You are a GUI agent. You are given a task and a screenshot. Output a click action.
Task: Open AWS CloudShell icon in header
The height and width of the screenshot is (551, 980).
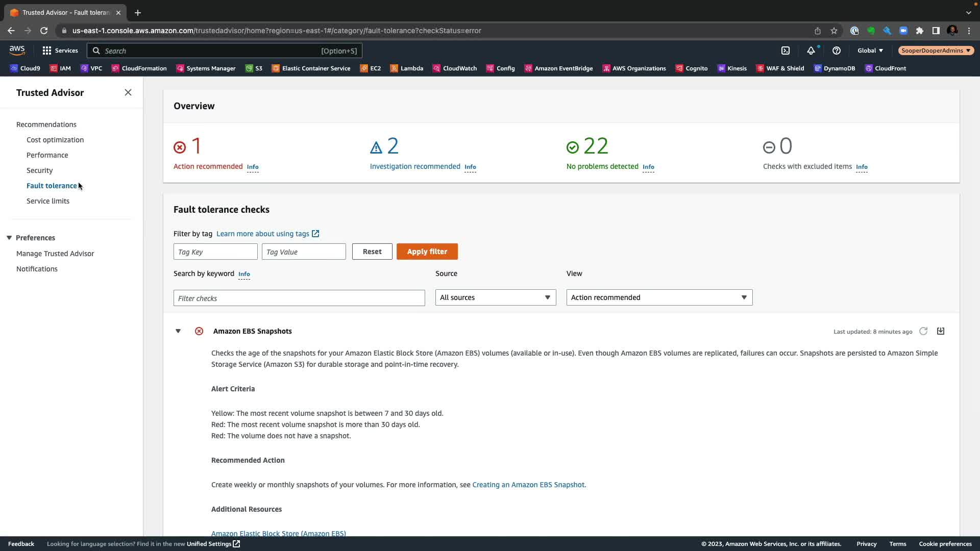point(786,51)
